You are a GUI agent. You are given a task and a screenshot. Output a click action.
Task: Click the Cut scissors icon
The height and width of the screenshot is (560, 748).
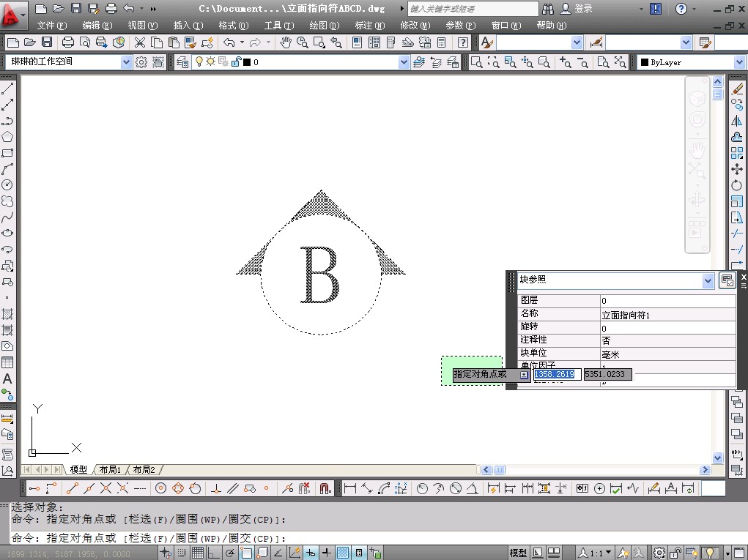[139, 42]
